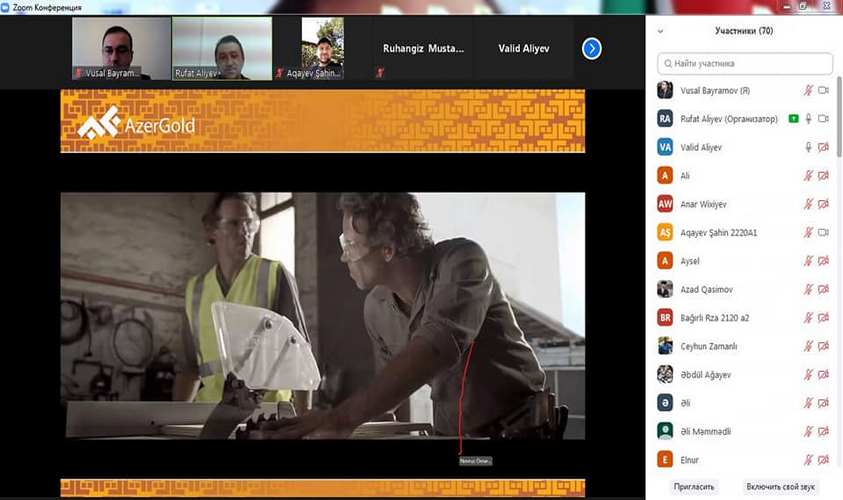Toggle Rufat Aliyev's microphone icon
843x500 pixels.
click(x=808, y=119)
